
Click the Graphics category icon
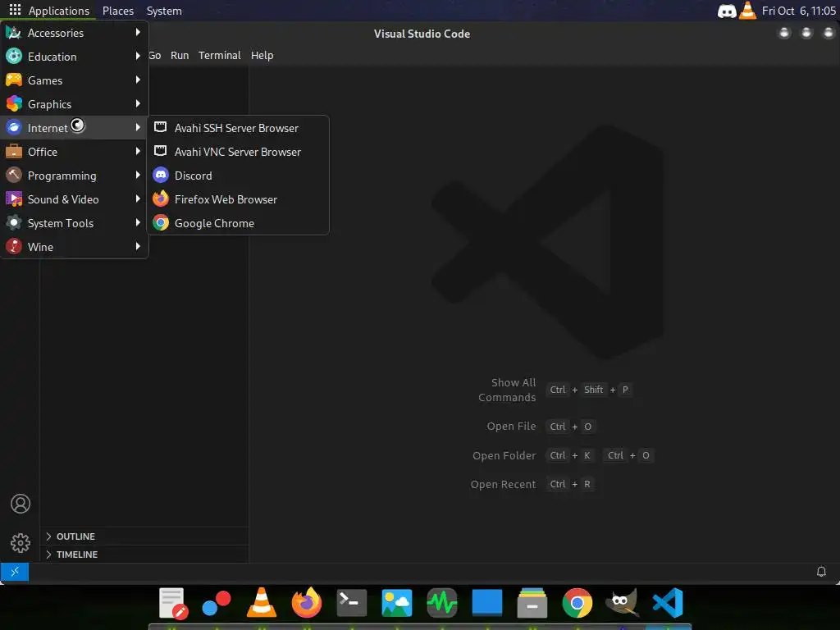(x=13, y=104)
